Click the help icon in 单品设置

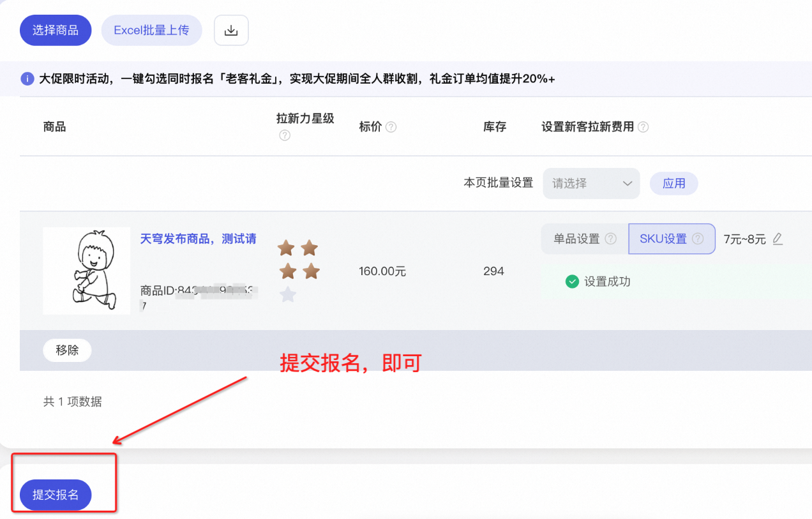click(x=611, y=239)
